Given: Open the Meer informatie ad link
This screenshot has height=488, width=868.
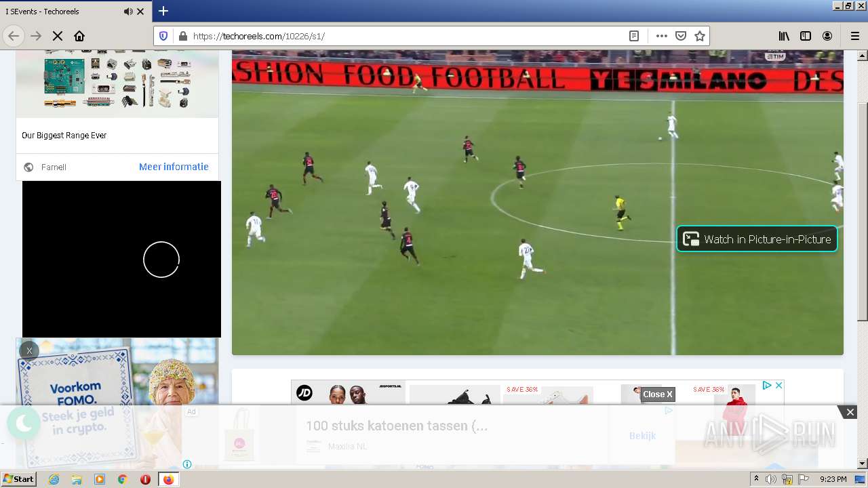Looking at the screenshot, I should pyautogui.click(x=174, y=167).
